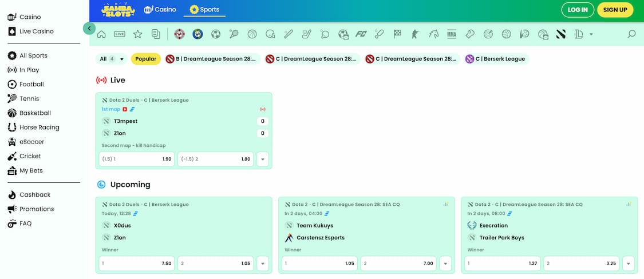Select the horse head racing icon
This screenshot has width=644, height=279.
(x=434, y=34)
